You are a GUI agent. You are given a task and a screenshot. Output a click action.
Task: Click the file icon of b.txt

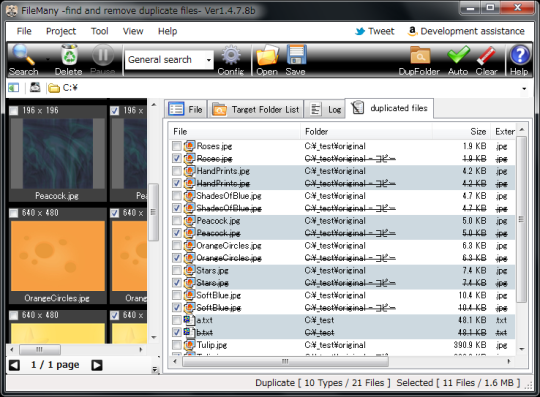tap(188, 333)
